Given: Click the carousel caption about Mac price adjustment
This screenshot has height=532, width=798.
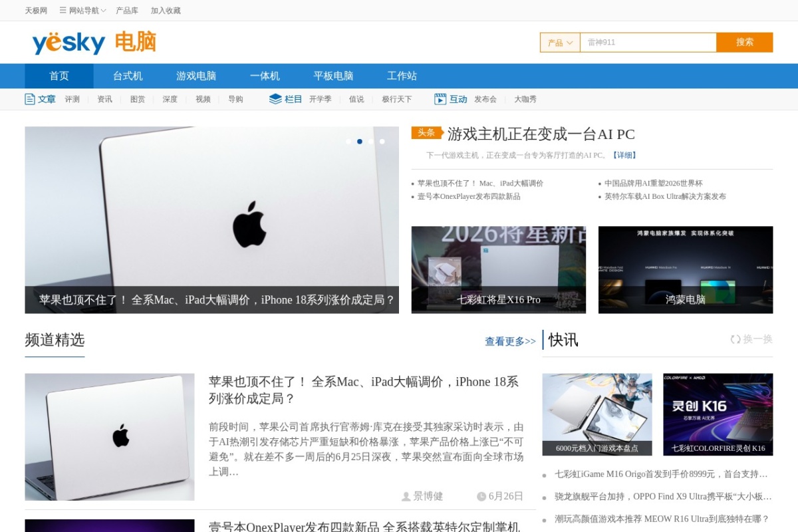Looking at the screenshot, I should tap(217, 300).
